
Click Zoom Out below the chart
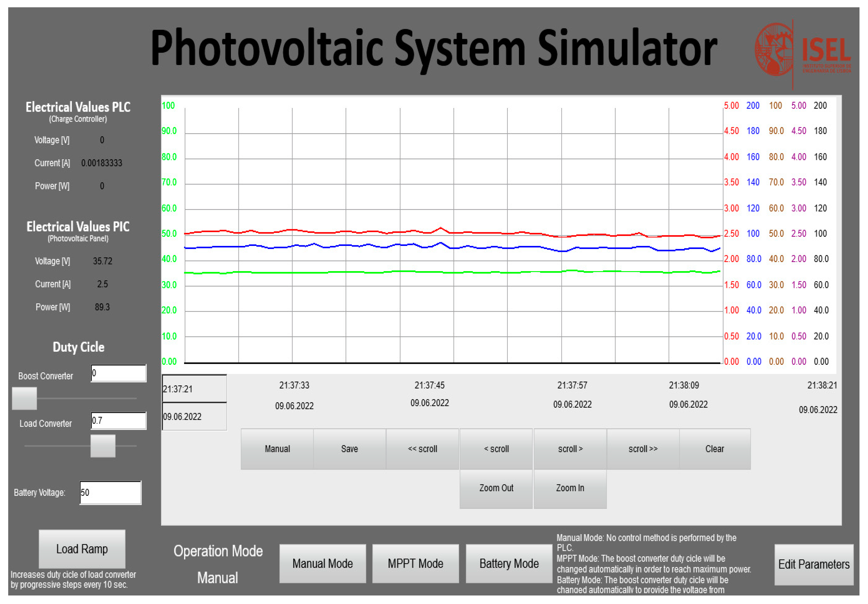coord(496,488)
